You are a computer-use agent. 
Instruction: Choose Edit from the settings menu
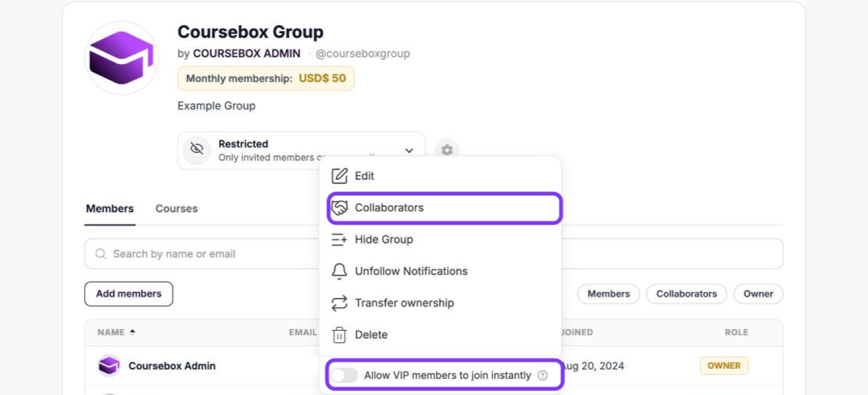[440, 176]
